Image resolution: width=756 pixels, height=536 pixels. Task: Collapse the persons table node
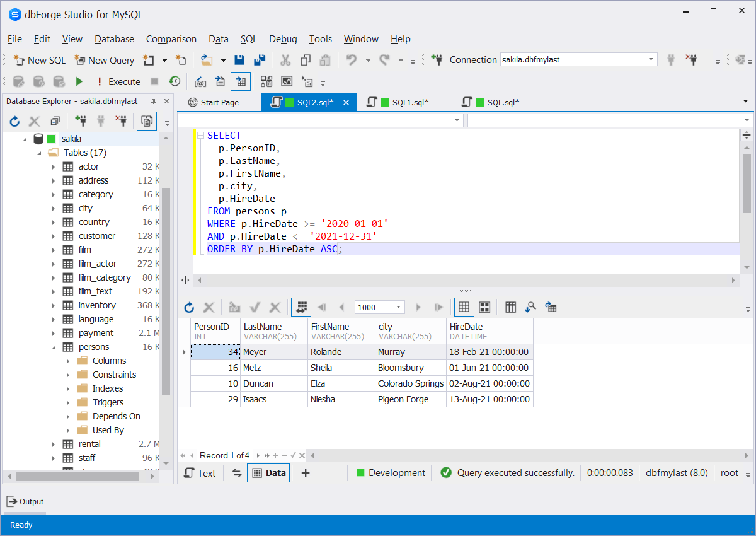53,346
